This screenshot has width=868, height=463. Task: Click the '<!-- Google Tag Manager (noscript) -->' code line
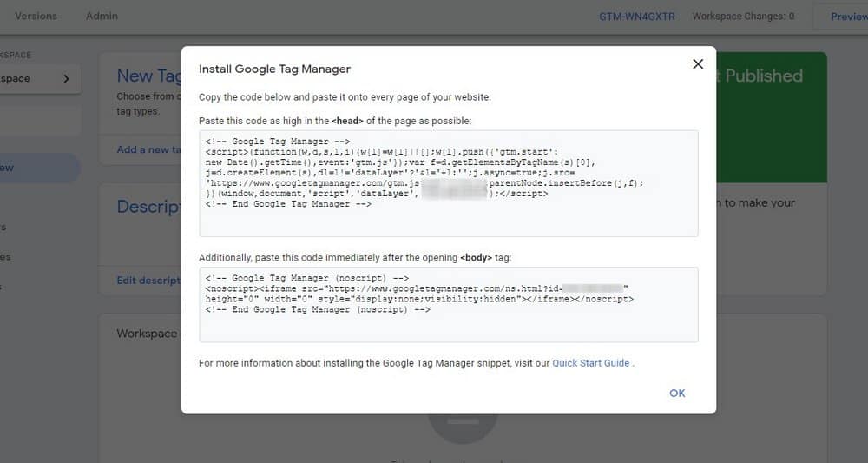306,278
